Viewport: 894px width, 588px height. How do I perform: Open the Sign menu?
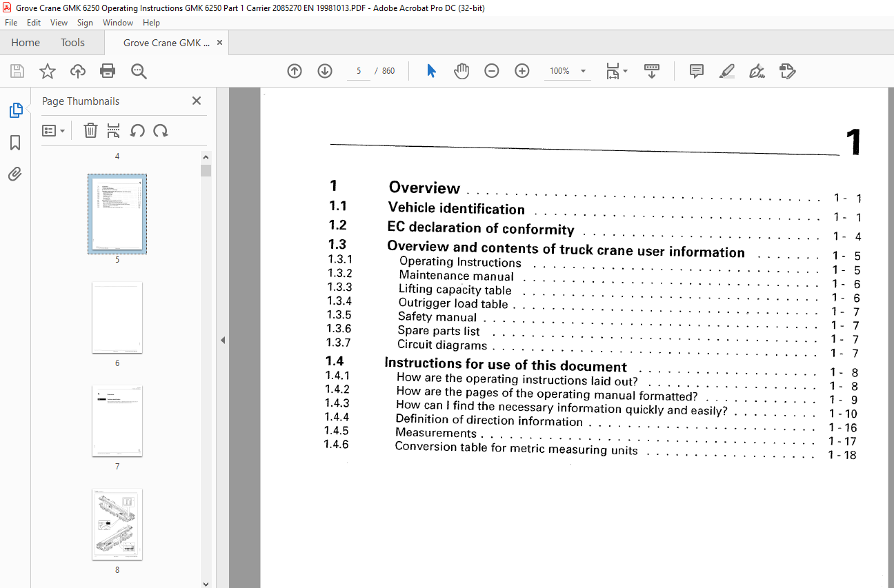point(85,23)
